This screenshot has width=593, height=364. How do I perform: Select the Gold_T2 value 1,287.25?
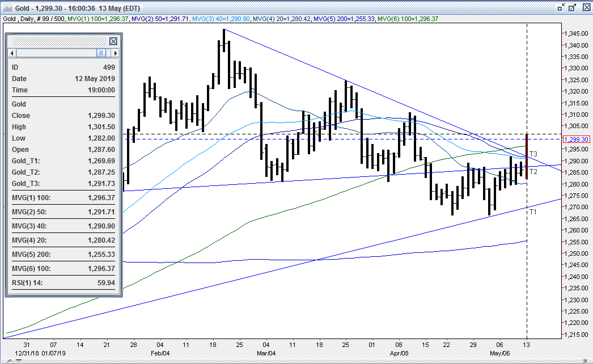pos(101,172)
